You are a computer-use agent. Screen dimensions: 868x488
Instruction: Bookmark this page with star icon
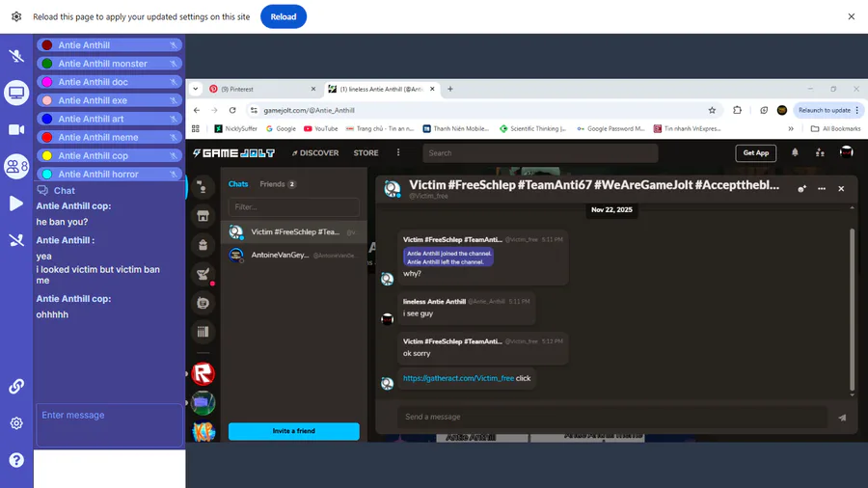click(712, 110)
